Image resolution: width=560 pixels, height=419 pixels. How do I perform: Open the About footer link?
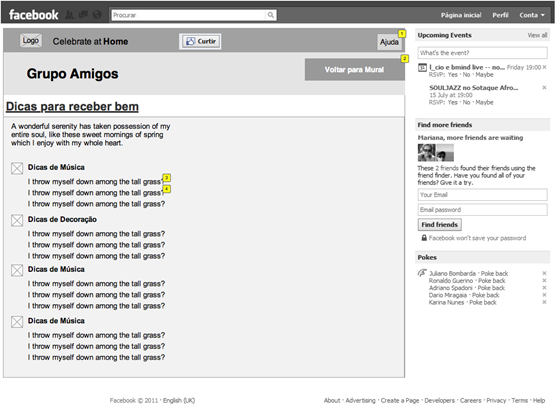(x=332, y=400)
